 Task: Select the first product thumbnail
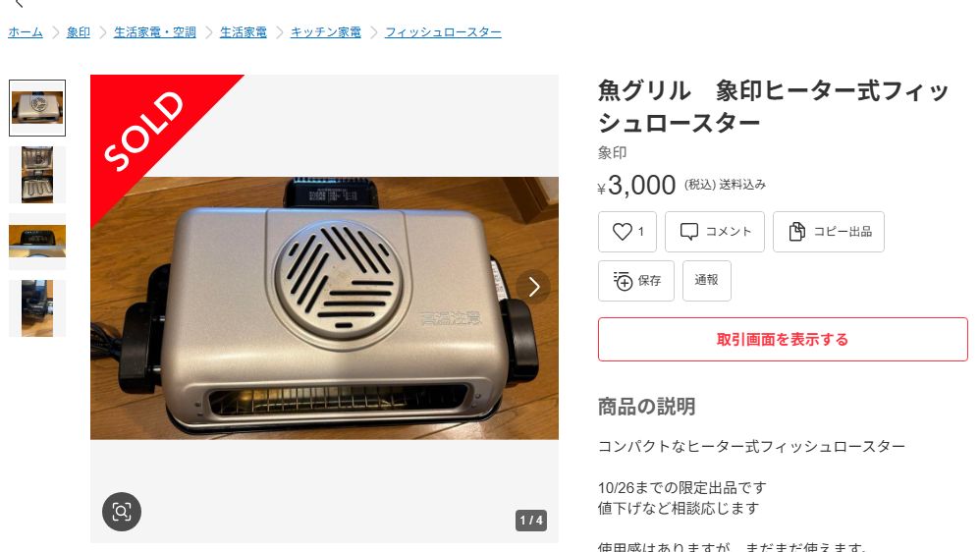click(37, 108)
